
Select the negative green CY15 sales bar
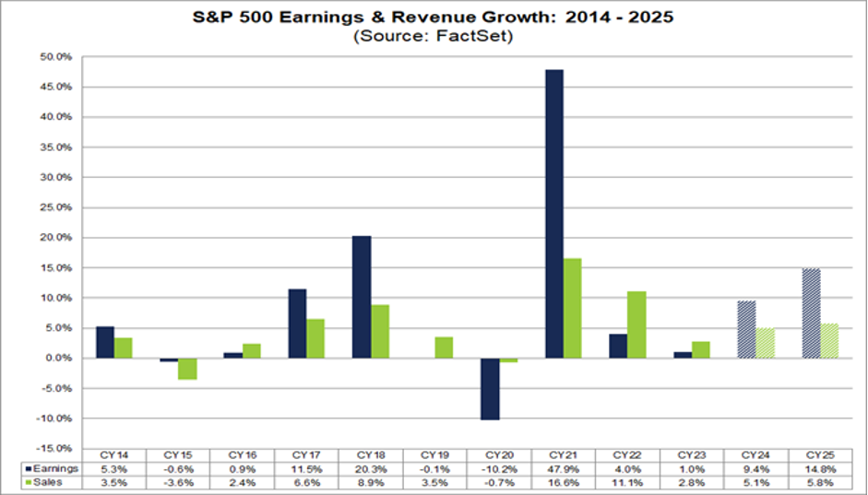(188, 369)
